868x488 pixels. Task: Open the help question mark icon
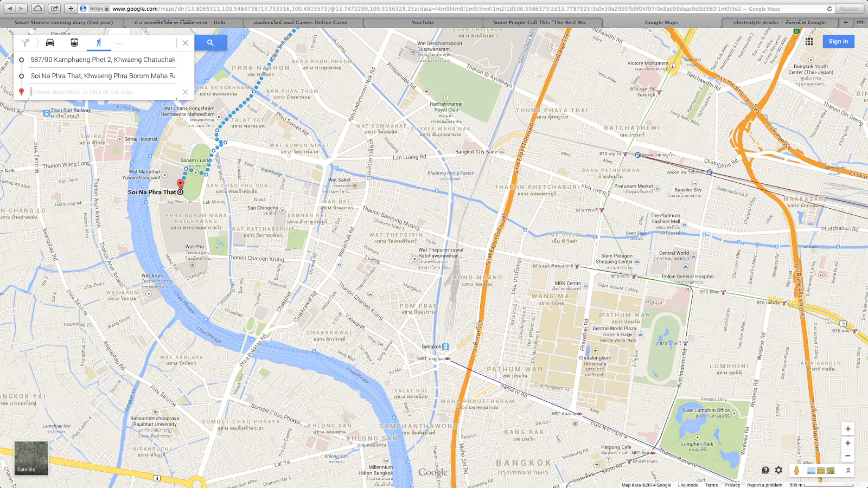click(x=764, y=471)
